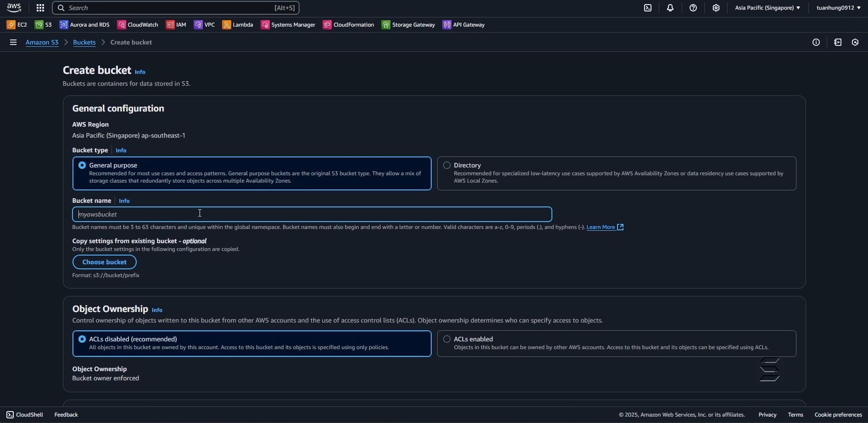Open the Learn More naming rules link
Viewport: 868px width, 423px height.
tap(605, 227)
